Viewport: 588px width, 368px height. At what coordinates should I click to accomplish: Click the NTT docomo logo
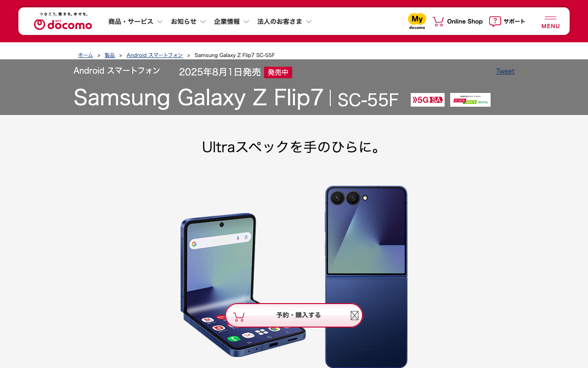[63, 21]
